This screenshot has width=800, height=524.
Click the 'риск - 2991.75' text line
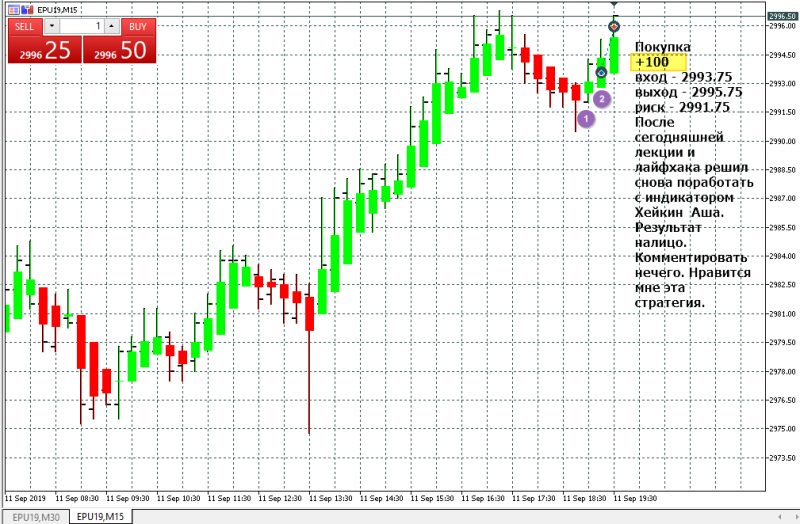click(x=682, y=107)
